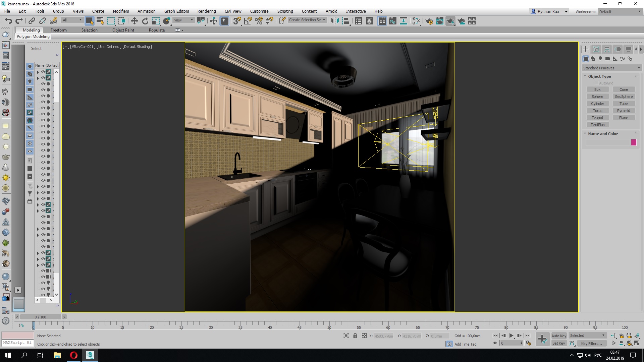644x362 pixels.
Task: Hide the topmost object via its eye icon
Action: click(43, 72)
